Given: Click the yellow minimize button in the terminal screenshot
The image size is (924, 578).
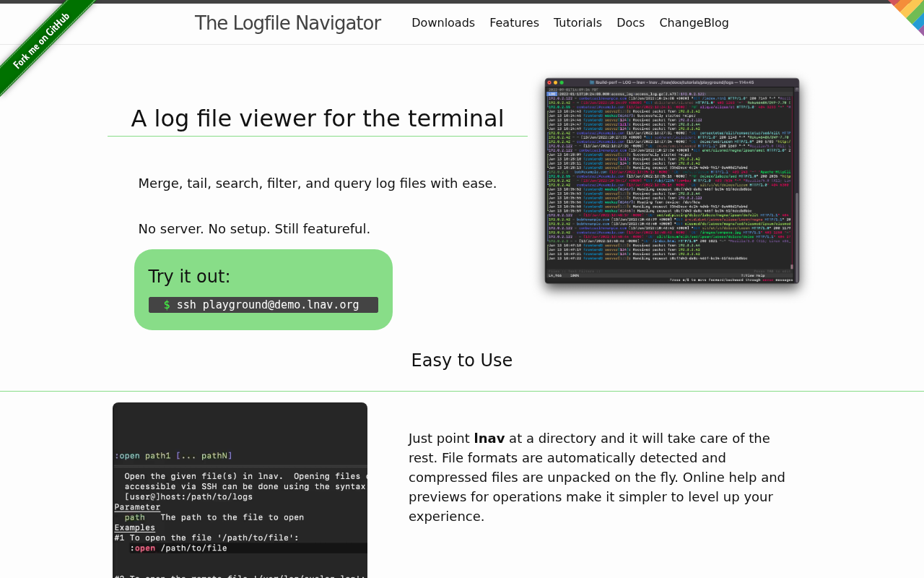Looking at the screenshot, I should coord(555,82).
